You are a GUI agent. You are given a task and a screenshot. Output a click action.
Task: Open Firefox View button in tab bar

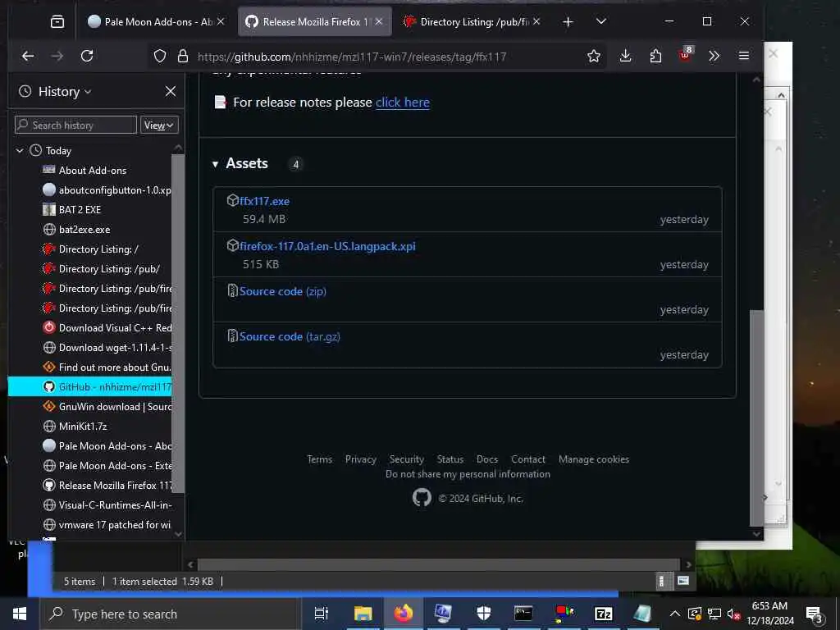[57, 22]
